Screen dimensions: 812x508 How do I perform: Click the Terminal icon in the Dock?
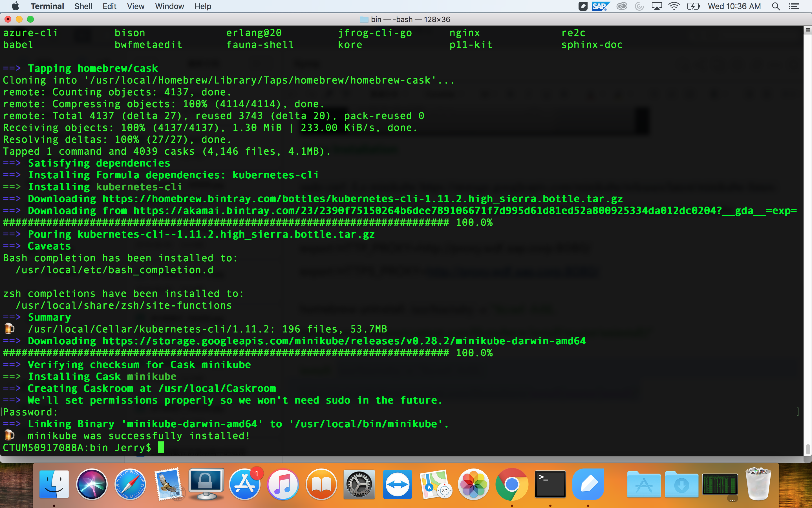[550, 484]
